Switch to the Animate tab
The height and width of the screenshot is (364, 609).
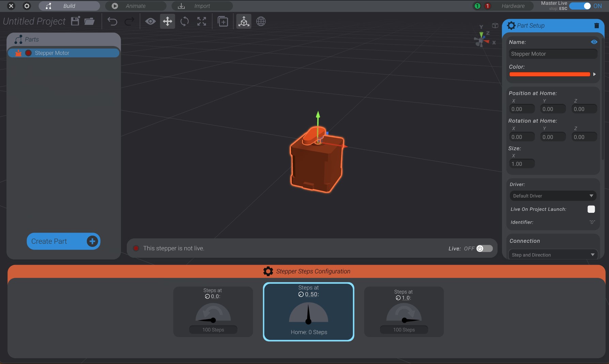pyautogui.click(x=136, y=6)
